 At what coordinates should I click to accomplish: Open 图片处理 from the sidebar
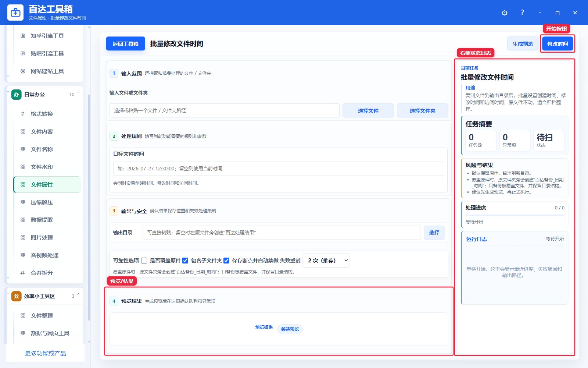click(47, 237)
